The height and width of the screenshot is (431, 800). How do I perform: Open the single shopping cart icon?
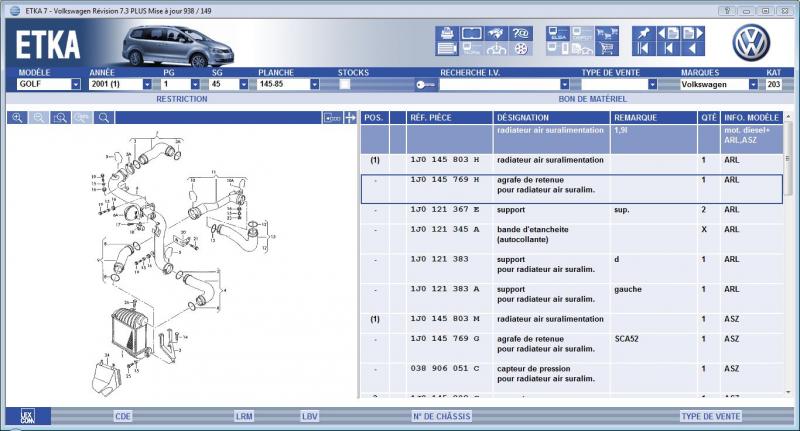607,48
